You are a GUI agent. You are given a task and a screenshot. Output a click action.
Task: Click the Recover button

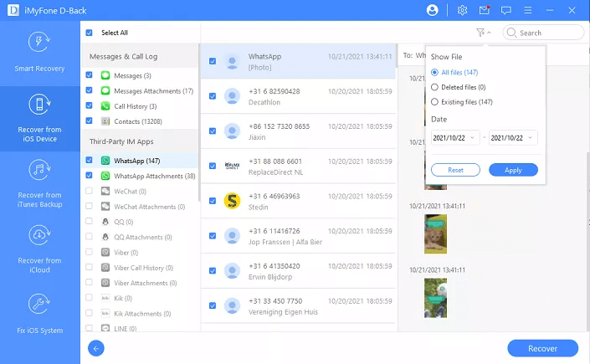tap(542, 348)
